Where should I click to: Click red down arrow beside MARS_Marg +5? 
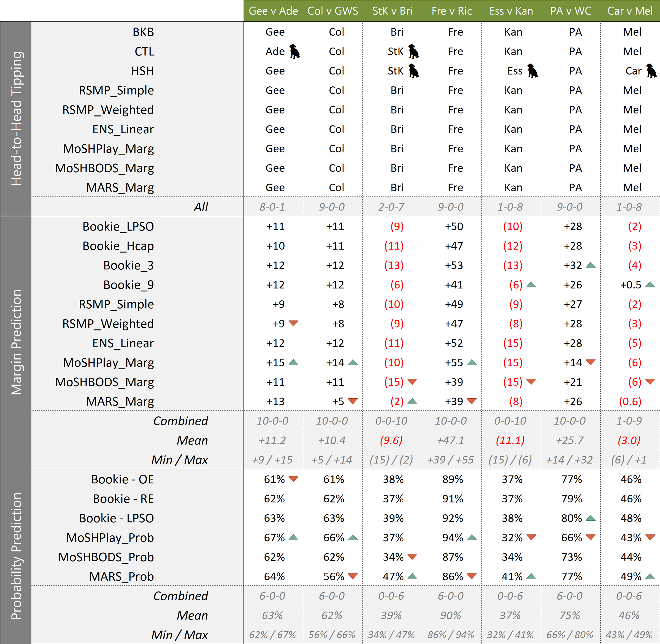353,401
